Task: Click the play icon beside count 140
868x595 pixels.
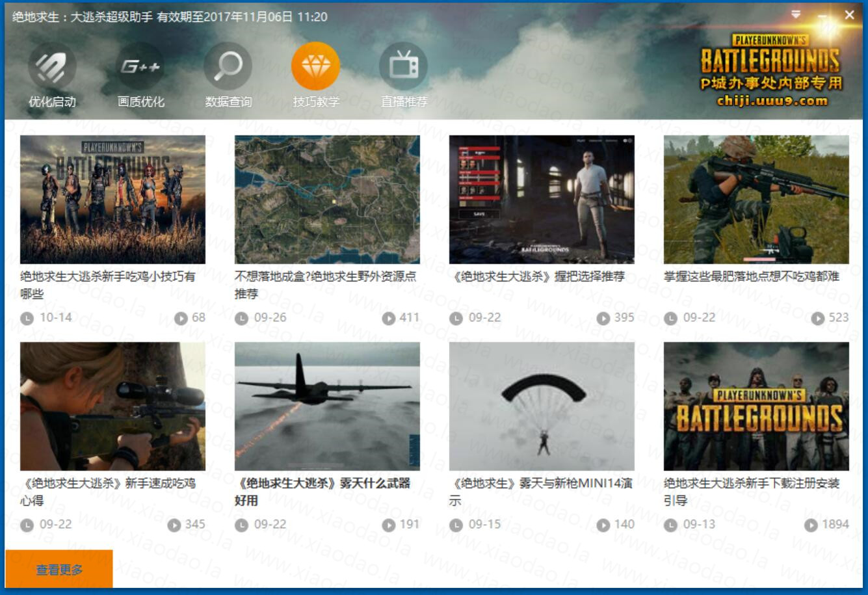Action: [603, 525]
